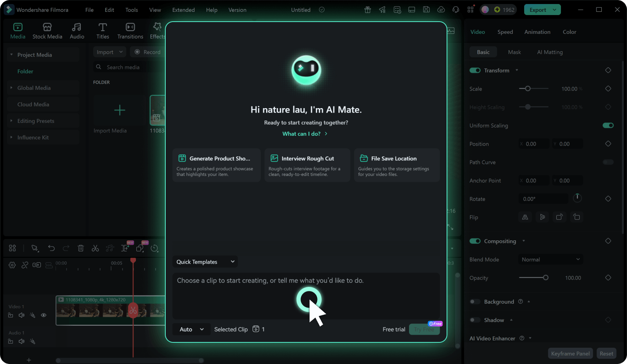Open timeline settings gear icon
The image size is (627, 364).
[12, 265]
